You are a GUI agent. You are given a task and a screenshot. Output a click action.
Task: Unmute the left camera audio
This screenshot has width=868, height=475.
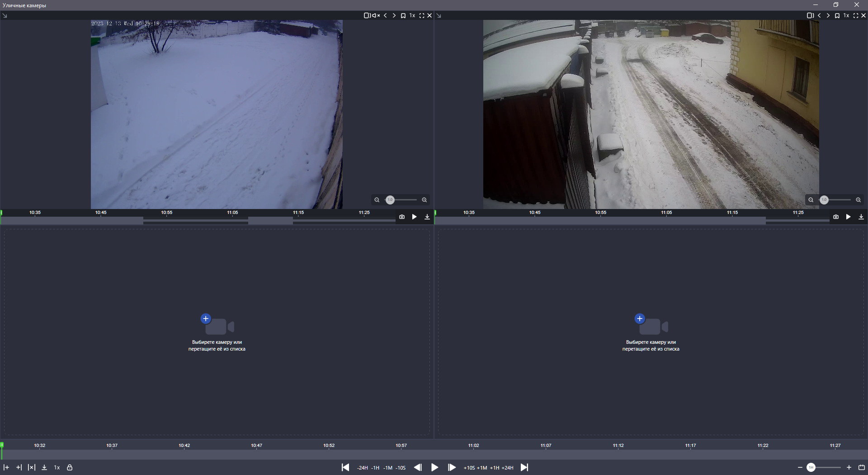376,15
